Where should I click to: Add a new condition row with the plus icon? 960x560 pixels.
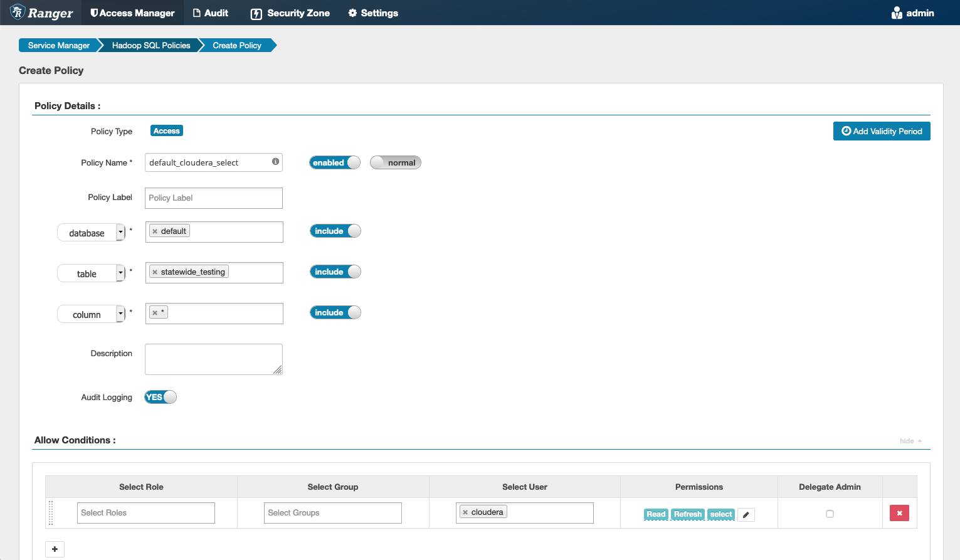coord(55,549)
